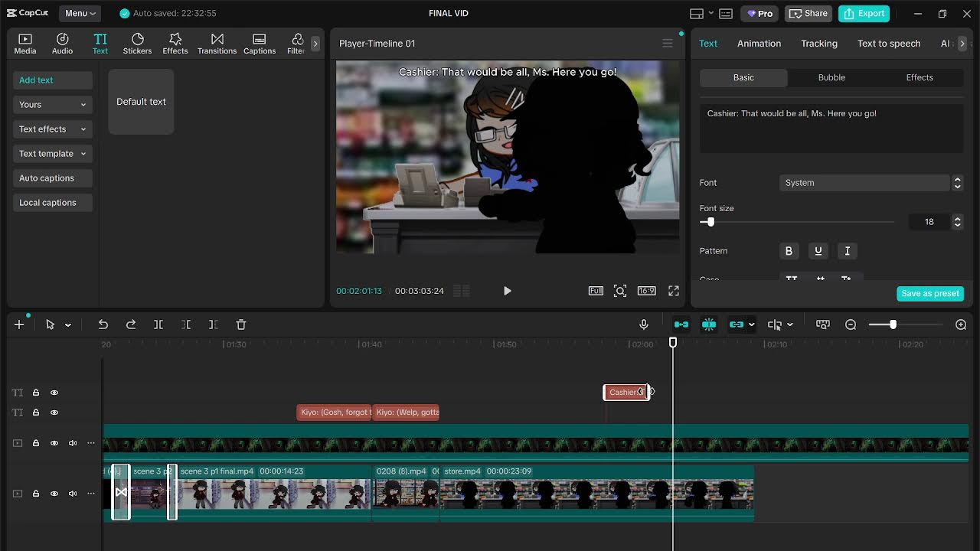Screen dimensions: 980x551
Task: Open the keyboard shortcuts icon in title bar
Action: click(726, 14)
